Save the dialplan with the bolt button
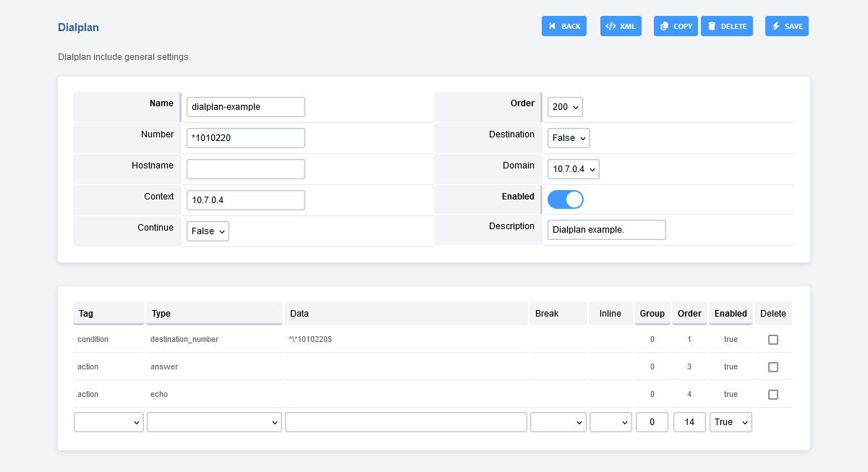Screen dimensions: 868x472 (786, 26)
